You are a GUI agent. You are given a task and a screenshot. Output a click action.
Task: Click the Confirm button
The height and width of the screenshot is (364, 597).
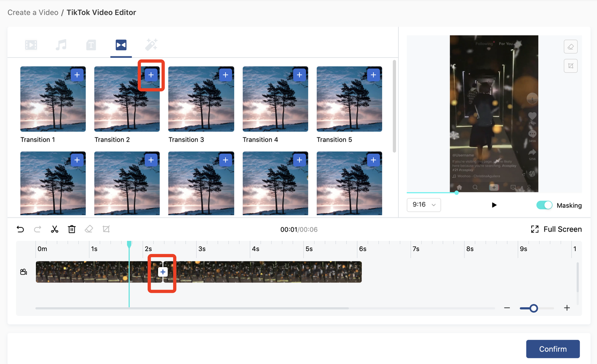tap(553, 349)
